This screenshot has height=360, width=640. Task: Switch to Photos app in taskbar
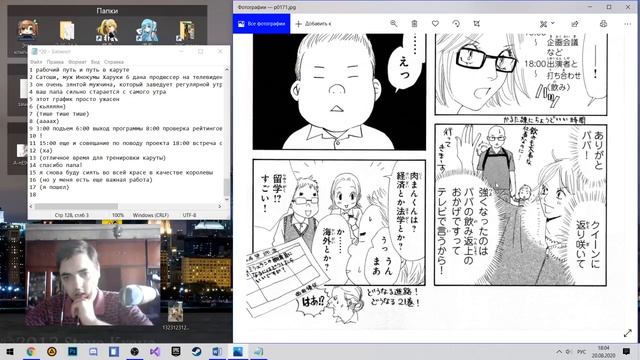point(238,351)
